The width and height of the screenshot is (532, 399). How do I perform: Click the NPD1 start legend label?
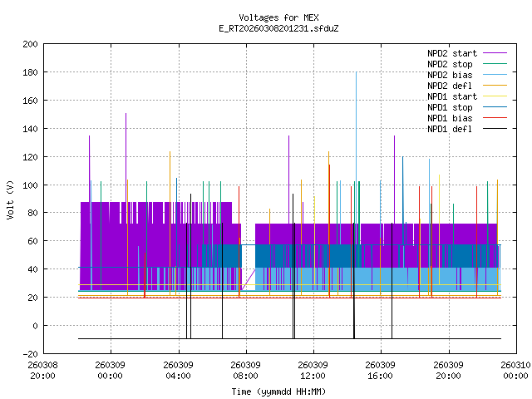pos(453,96)
